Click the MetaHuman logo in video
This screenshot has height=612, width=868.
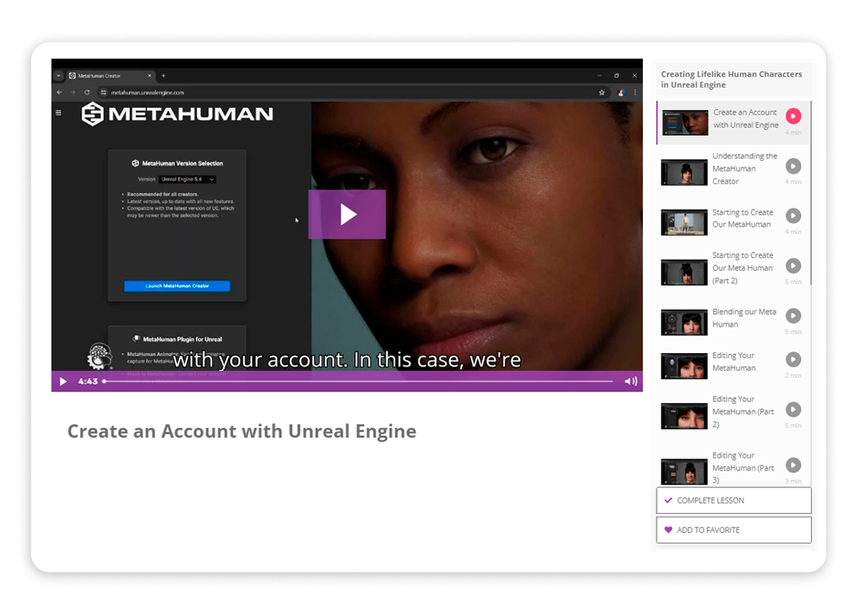click(177, 113)
